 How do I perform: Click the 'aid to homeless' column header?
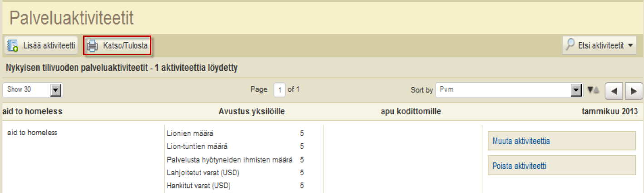[x=32, y=112]
